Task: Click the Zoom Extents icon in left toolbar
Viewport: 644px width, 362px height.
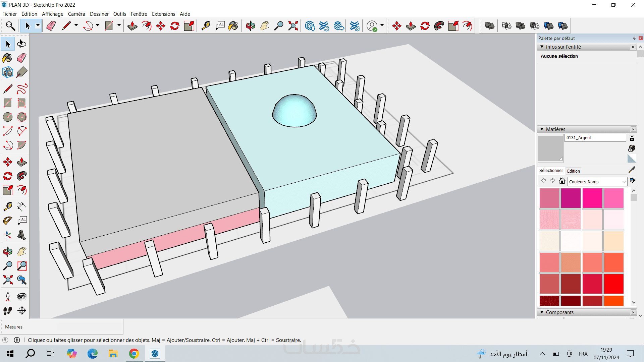Action: (x=7, y=280)
